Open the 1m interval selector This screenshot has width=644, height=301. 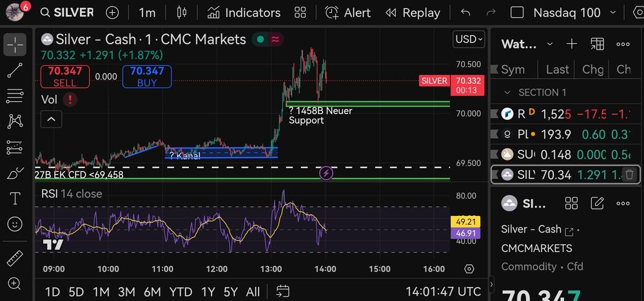(147, 13)
